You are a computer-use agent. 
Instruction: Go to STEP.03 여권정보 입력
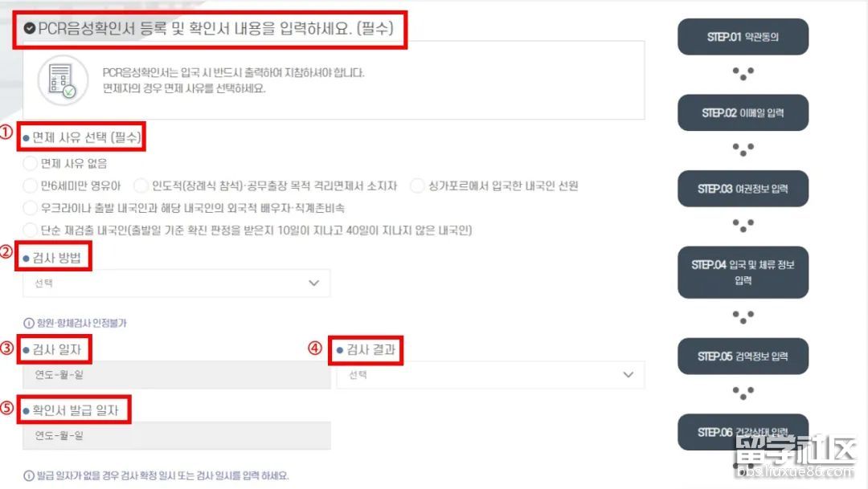coord(743,189)
